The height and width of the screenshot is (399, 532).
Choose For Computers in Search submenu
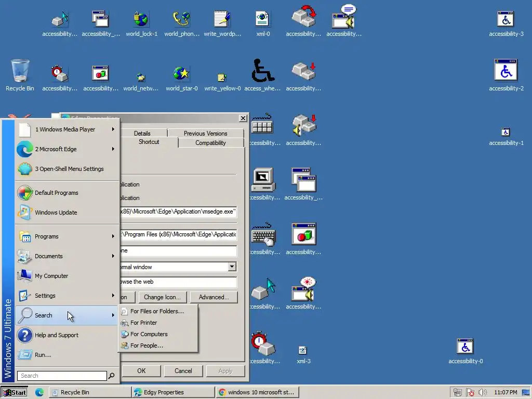[x=158, y=334]
